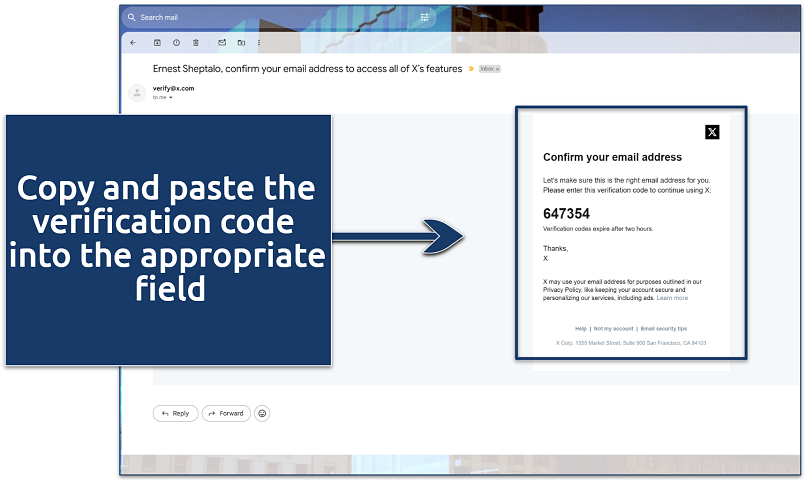The width and height of the screenshot is (806, 480).
Task: Click the sender's avatar picture
Action: pyautogui.click(x=137, y=93)
